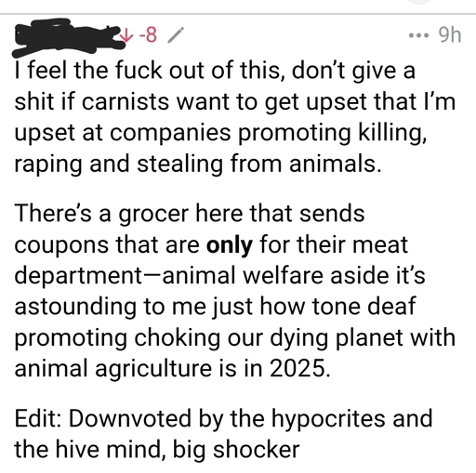
Task: Open the blacked-out commenter username
Action: click(x=69, y=37)
